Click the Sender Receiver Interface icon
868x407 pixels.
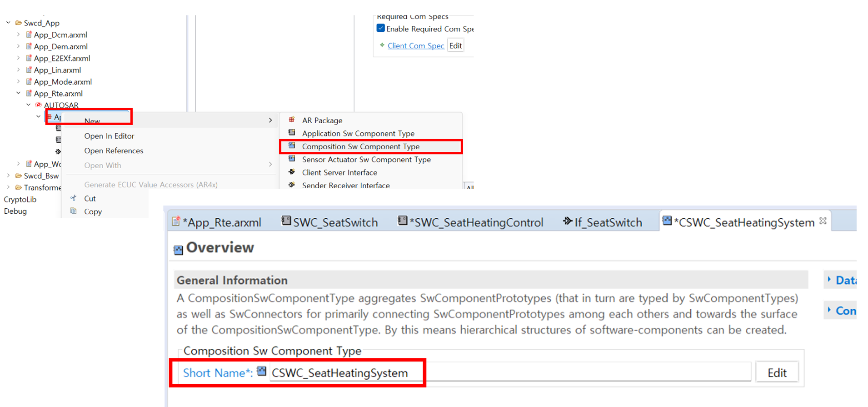click(292, 185)
